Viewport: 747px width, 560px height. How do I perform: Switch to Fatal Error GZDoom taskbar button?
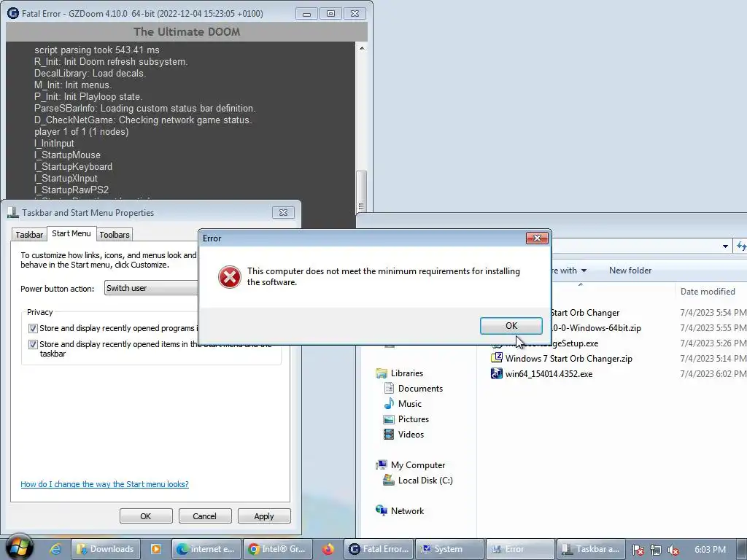[x=379, y=549]
